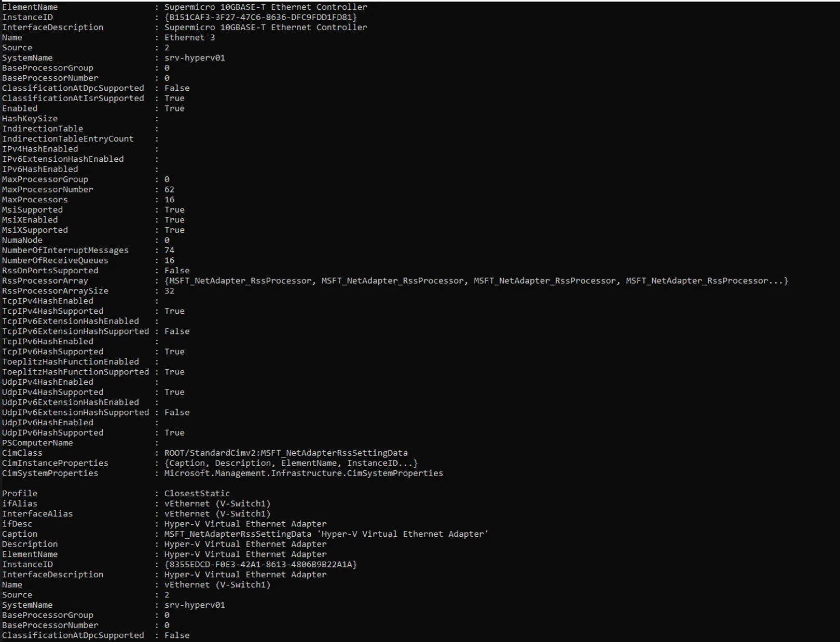The height and width of the screenshot is (642, 840).
Task: Select the 'MsiXSupported' property label
Action: 35,230
